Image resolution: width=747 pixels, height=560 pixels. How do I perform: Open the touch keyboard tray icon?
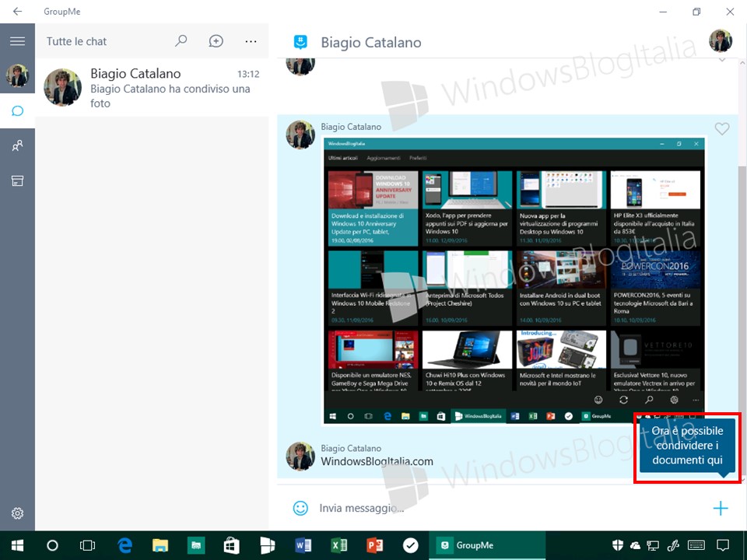[x=696, y=545]
